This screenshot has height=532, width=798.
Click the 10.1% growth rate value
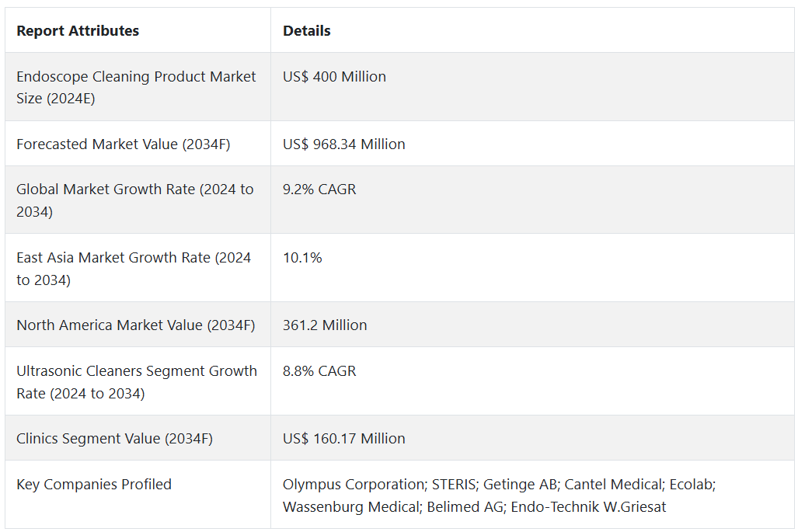[x=302, y=257]
